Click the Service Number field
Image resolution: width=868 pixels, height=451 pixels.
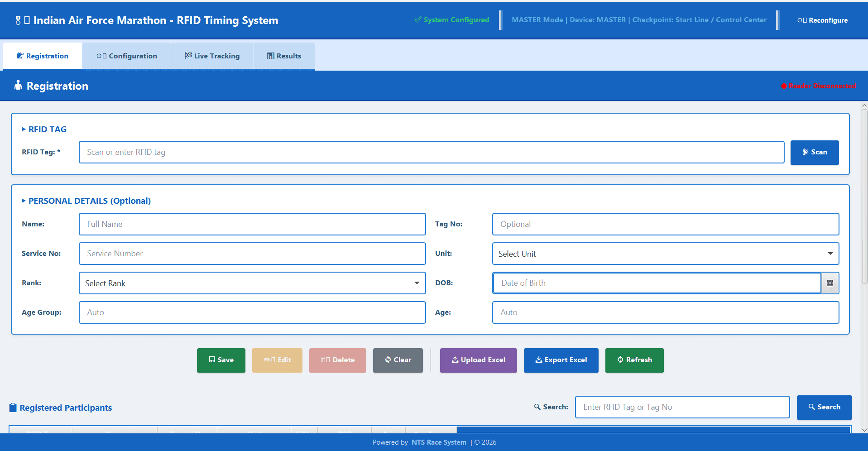pos(252,254)
